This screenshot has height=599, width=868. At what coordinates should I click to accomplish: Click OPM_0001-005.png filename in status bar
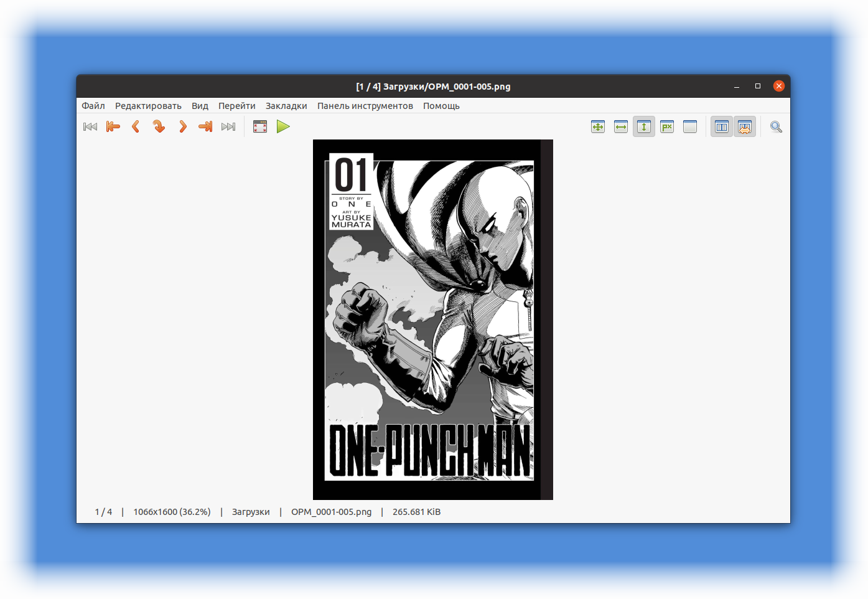(331, 512)
